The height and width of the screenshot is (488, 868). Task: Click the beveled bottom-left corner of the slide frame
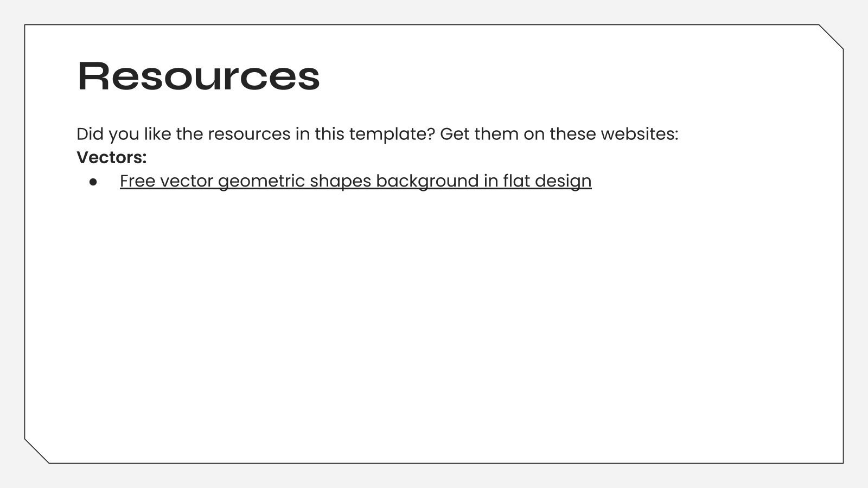click(37, 451)
